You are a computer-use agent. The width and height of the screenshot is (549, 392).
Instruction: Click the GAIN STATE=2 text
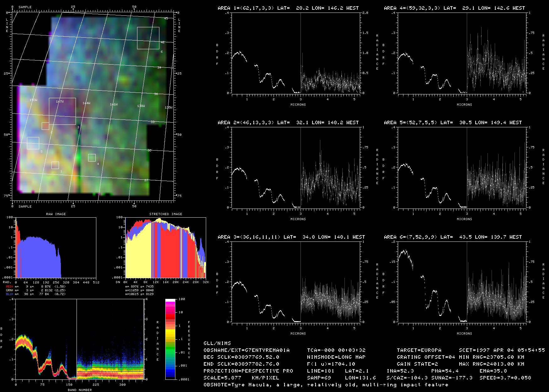[x=418, y=364]
